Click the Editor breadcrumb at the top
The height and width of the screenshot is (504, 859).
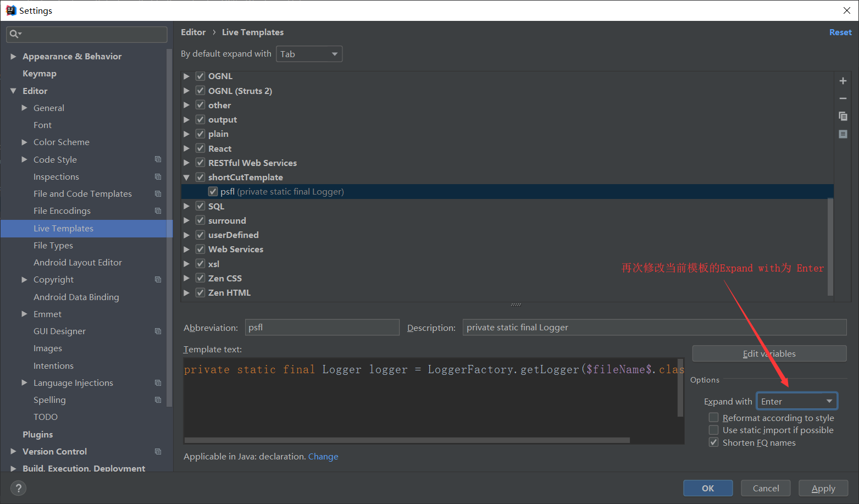(193, 32)
